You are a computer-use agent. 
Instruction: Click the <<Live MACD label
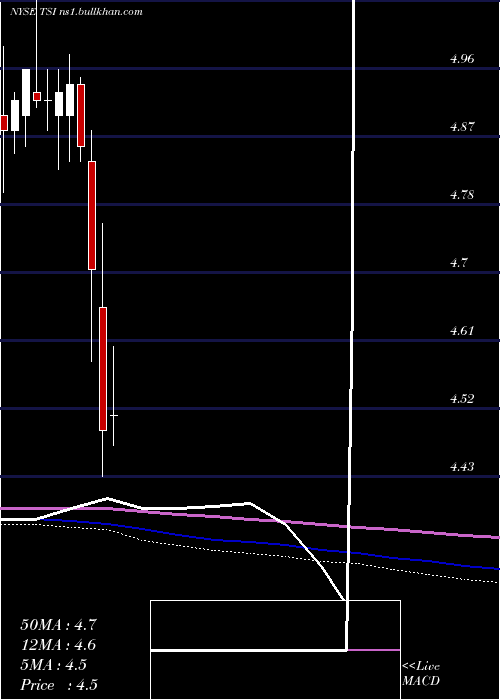pos(421,673)
